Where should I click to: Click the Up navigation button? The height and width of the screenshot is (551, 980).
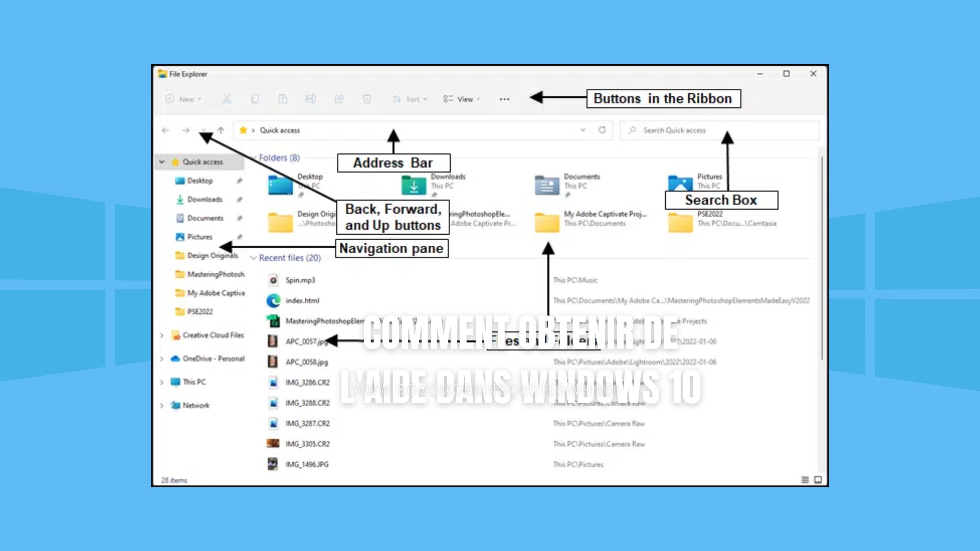pyautogui.click(x=221, y=130)
